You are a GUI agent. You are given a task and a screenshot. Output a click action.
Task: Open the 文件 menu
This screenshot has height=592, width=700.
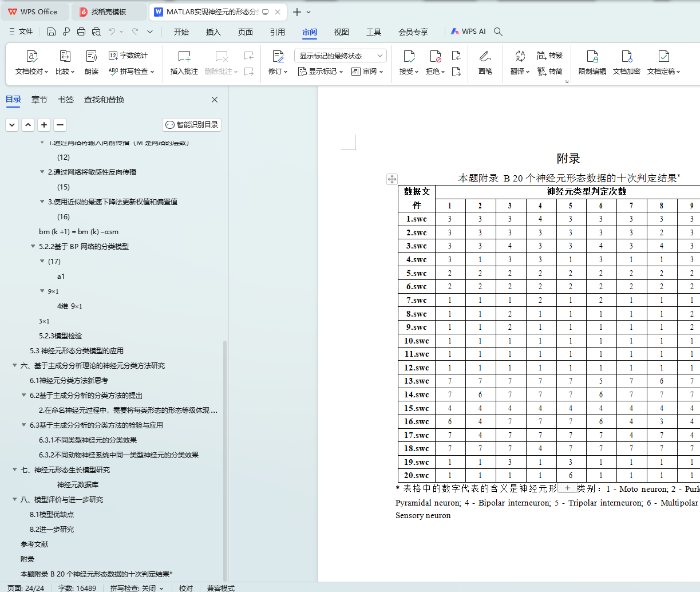click(x=21, y=32)
